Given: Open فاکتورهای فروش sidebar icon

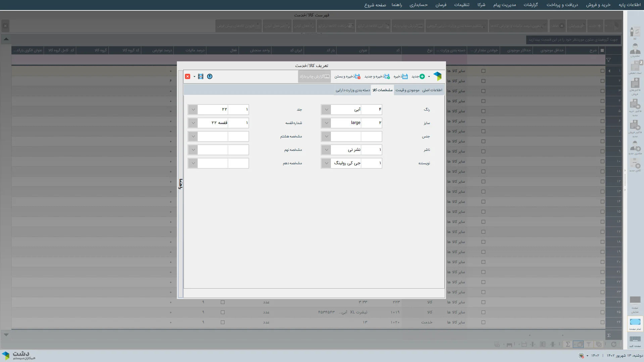Looking at the screenshot, I should click(x=635, y=85).
